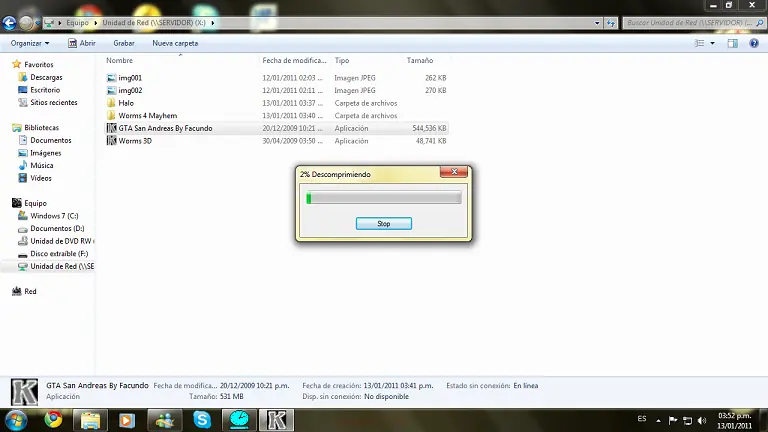Image resolution: width=768 pixels, height=432 pixels.
Task: Open Vídeos library
Action: (41, 178)
